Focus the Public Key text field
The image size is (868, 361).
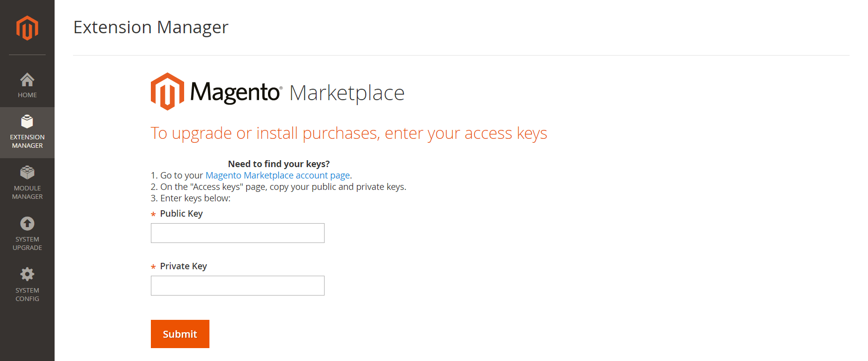tap(237, 233)
